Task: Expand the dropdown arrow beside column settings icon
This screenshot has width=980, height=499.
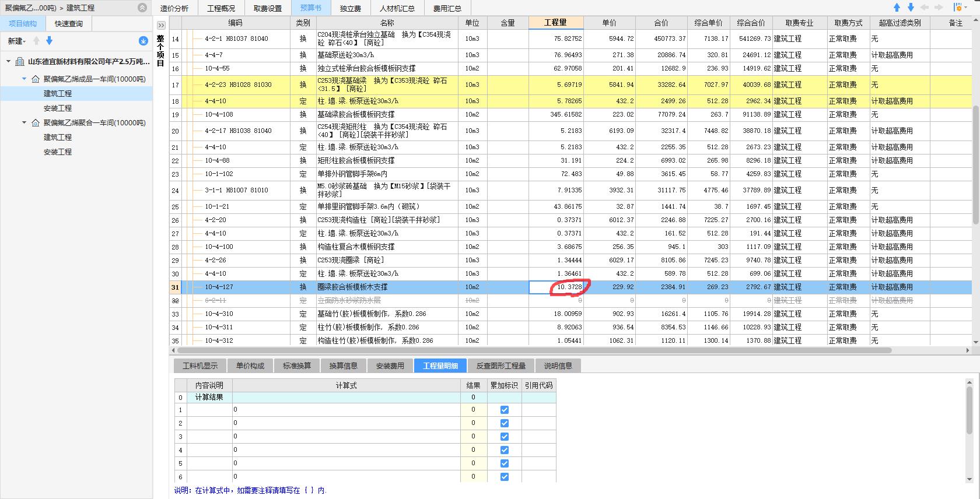Action: coord(965,8)
